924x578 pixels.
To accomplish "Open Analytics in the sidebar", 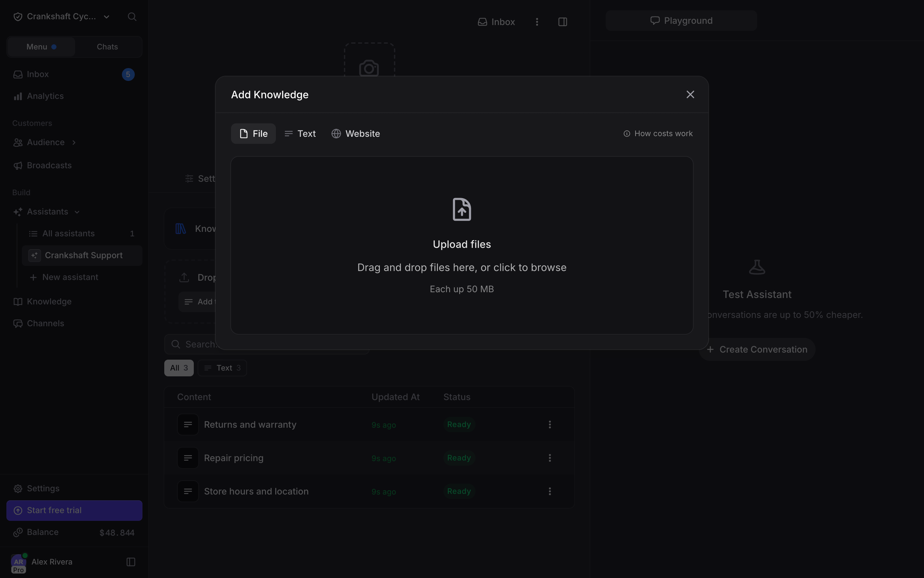I will point(74,96).
